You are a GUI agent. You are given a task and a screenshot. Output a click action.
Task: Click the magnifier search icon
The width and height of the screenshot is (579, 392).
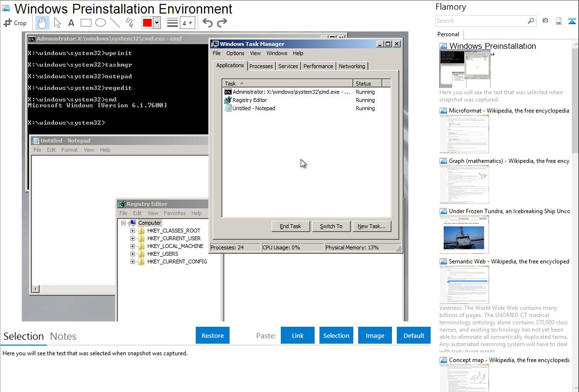click(531, 21)
